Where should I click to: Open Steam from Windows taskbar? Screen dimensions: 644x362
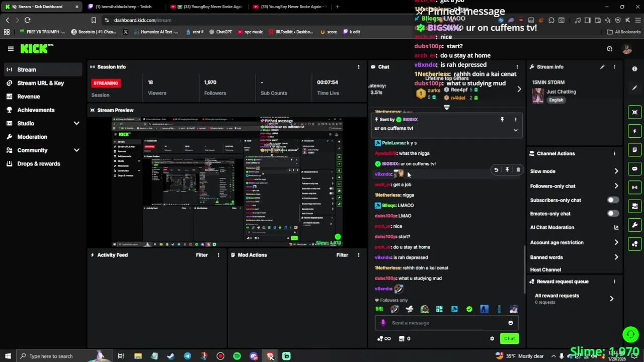pyautogui.click(x=171, y=356)
